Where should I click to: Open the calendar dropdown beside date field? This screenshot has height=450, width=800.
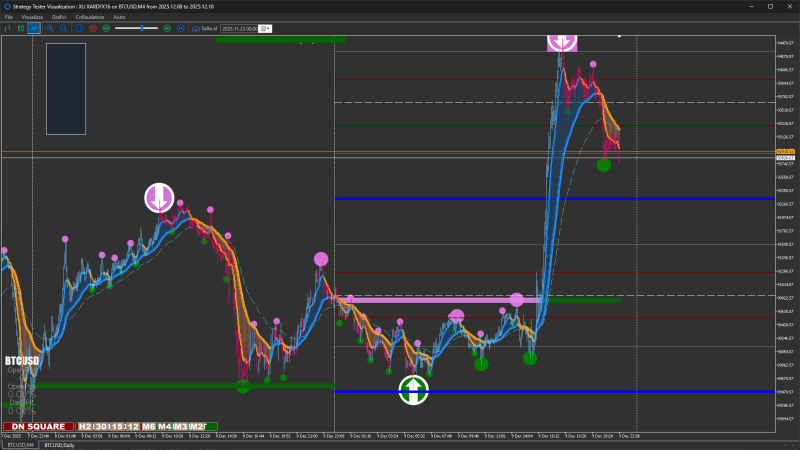[x=265, y=29]
